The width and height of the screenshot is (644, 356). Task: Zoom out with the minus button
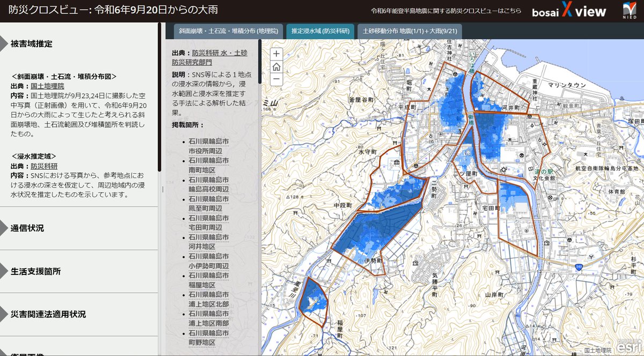(276, 79)
